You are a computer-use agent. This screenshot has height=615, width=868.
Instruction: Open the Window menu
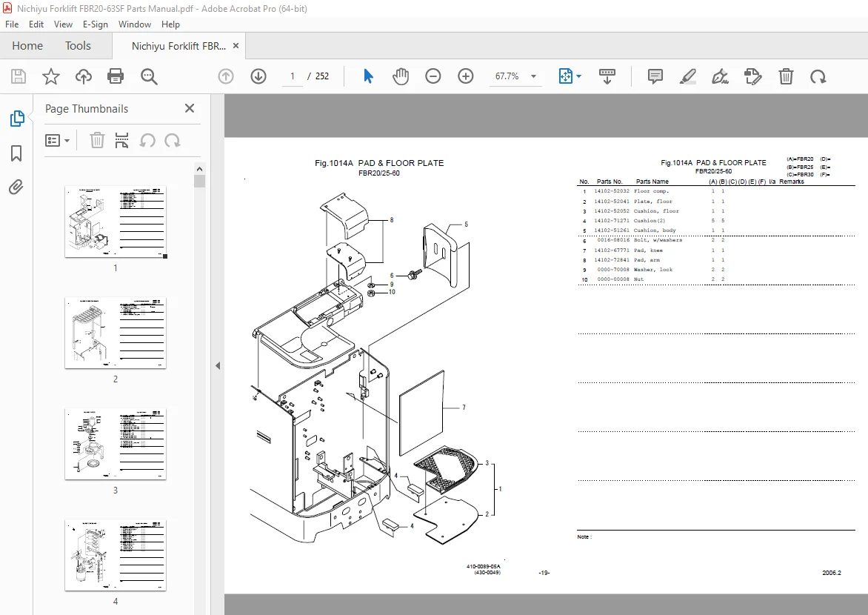pyautogui.click(x=135, y=24)
